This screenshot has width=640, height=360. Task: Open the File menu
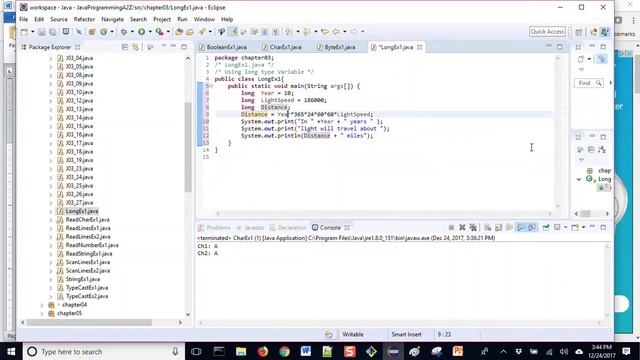24,19
